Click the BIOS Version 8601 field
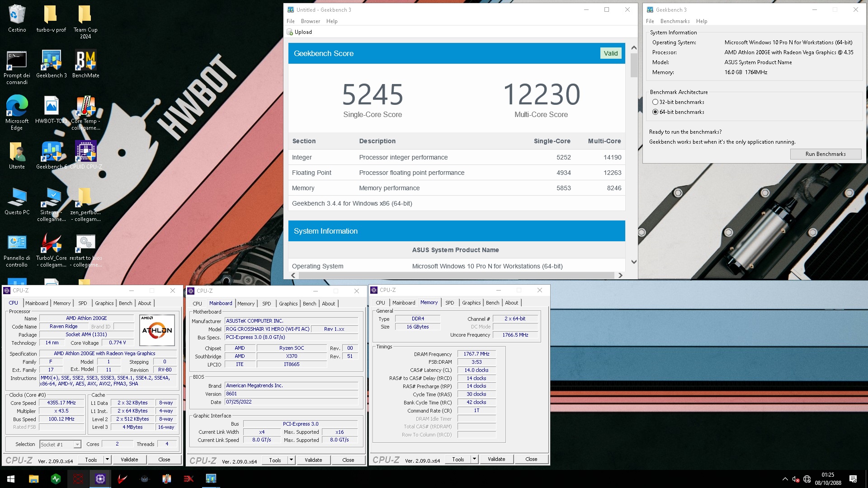 click(292, 394)
